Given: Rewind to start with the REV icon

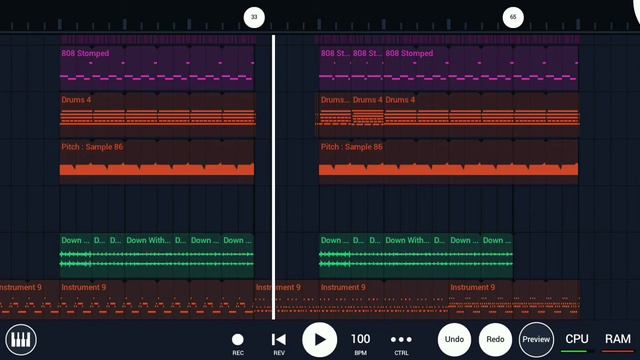Looking at the screenshot, I should pyautogui.click(x=279, y=343).
